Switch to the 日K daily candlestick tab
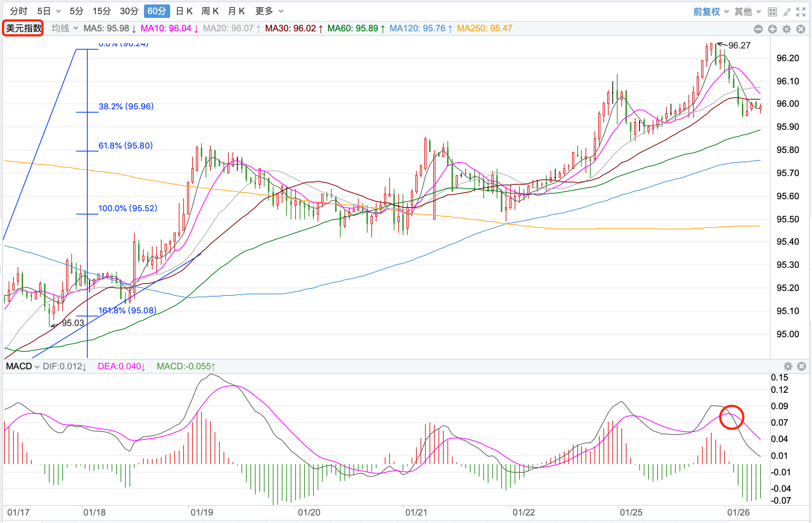Screen dimensions: 812x523 click(x=184, y=11)
